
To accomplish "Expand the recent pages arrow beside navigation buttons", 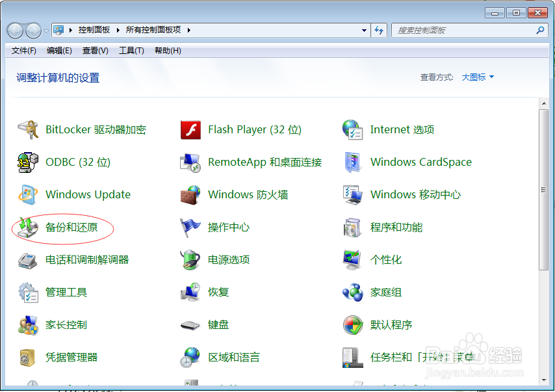I will pyautogui.click(x=46, y=31).
